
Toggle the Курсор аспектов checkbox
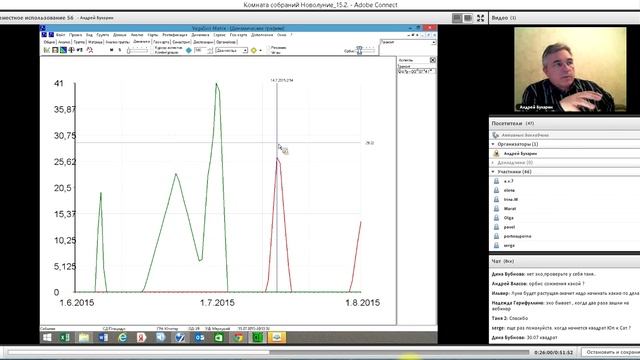point(153,48)
